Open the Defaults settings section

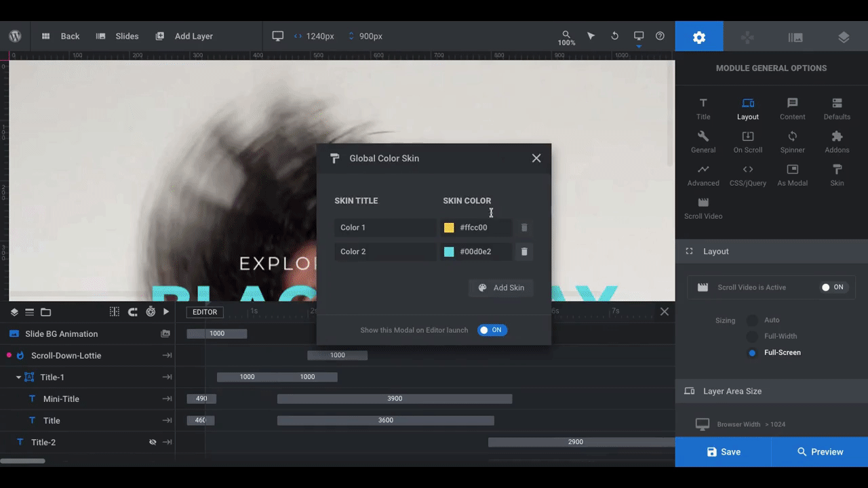coord(837,108)
